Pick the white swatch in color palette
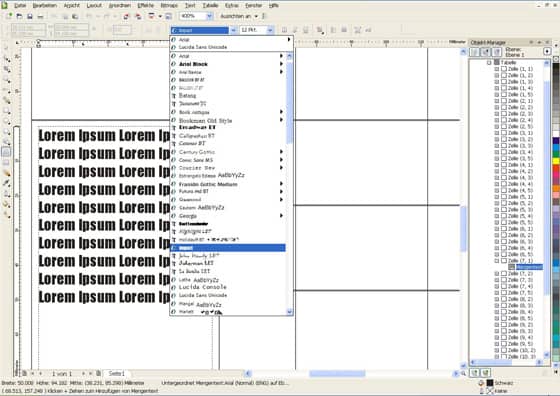The image size is (560, 396). click(556, 134)
